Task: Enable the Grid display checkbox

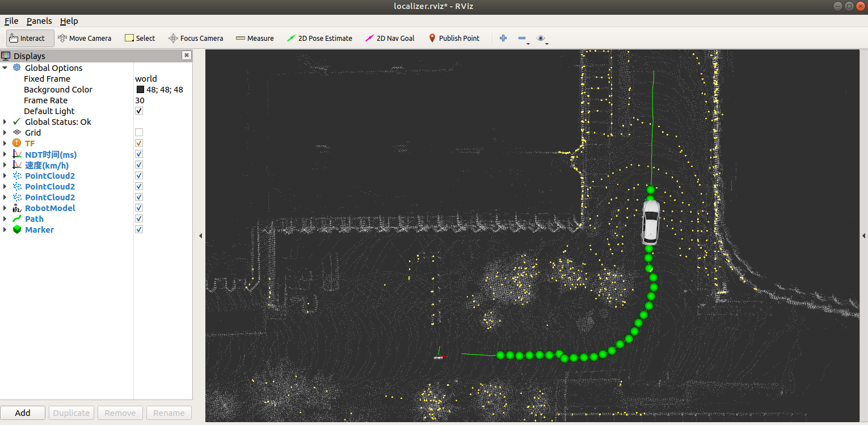Action: (139, 133)
